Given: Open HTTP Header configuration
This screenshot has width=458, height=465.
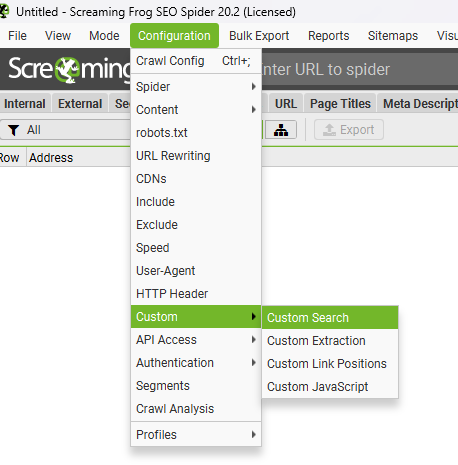Looking at the screenshot, I should [196, 294].
